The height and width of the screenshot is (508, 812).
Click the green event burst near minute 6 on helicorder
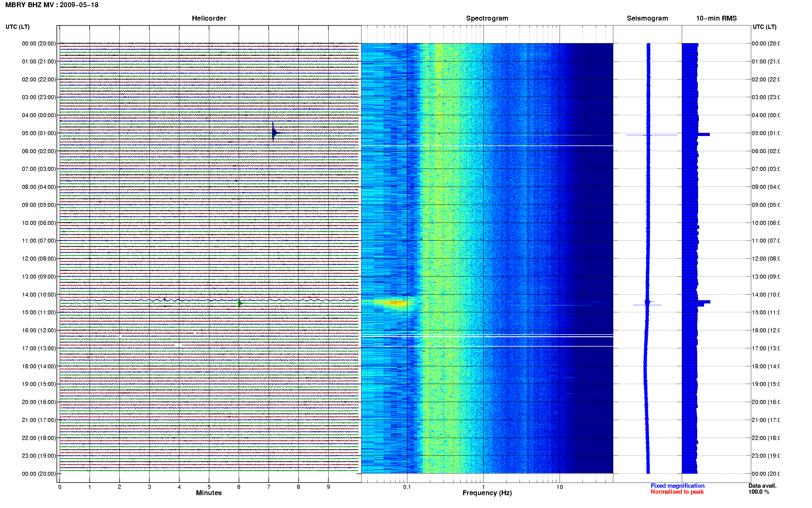coord(239,303)
